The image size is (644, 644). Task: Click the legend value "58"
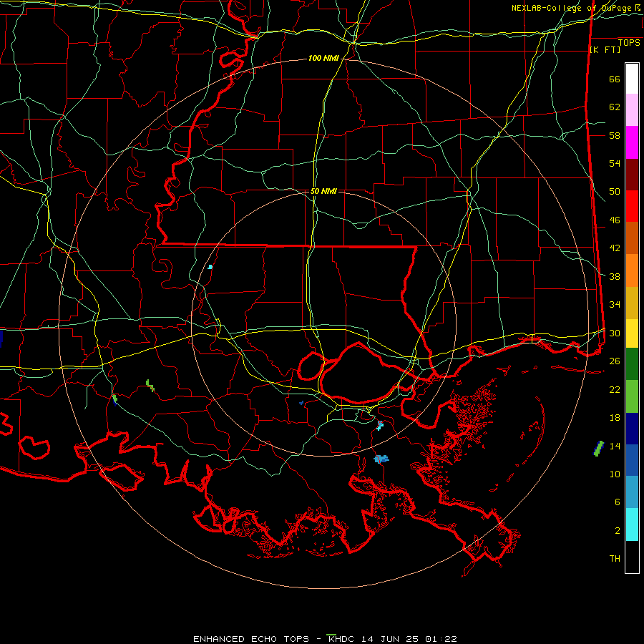point(615,135)
